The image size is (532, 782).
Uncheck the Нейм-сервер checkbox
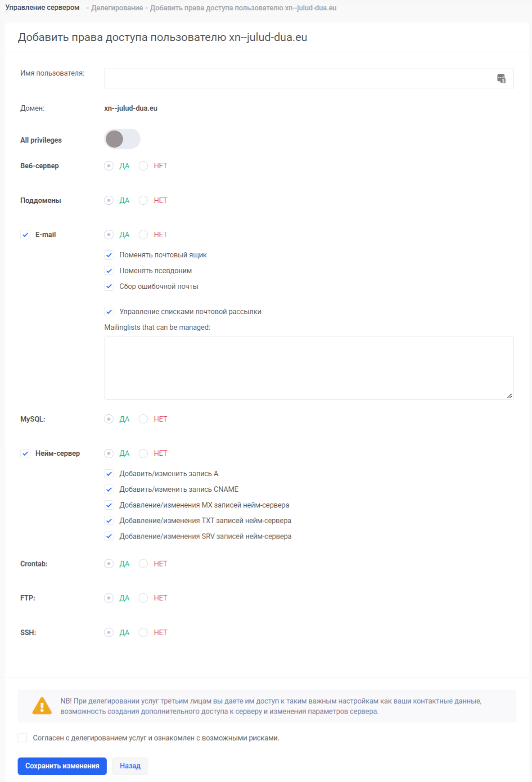[x=25, y=454]
